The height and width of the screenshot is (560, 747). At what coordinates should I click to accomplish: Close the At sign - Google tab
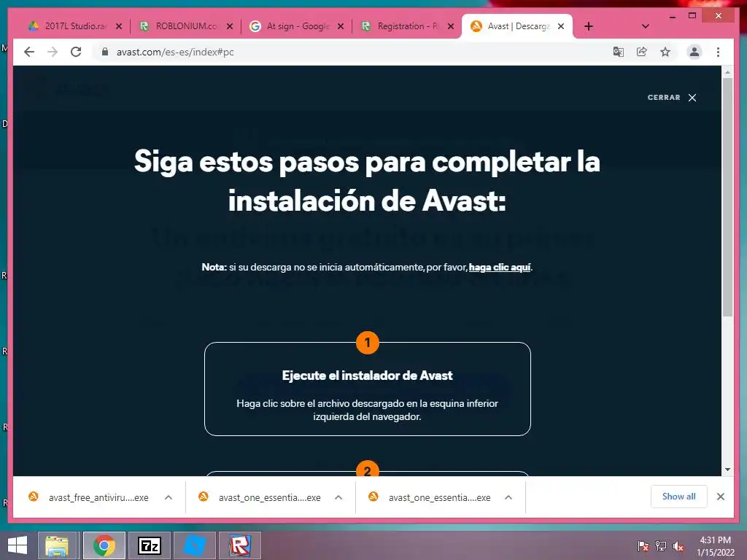tap(341, 26)
